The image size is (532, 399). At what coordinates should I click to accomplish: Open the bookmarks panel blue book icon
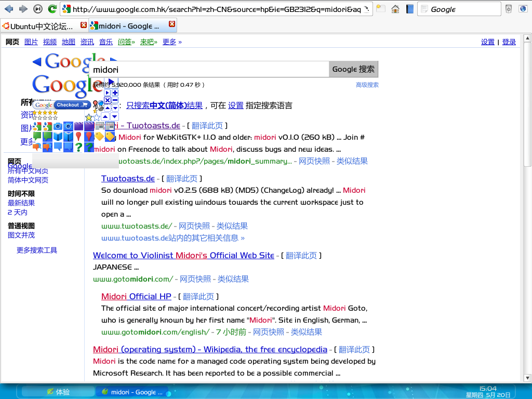[x=410, y=9]
